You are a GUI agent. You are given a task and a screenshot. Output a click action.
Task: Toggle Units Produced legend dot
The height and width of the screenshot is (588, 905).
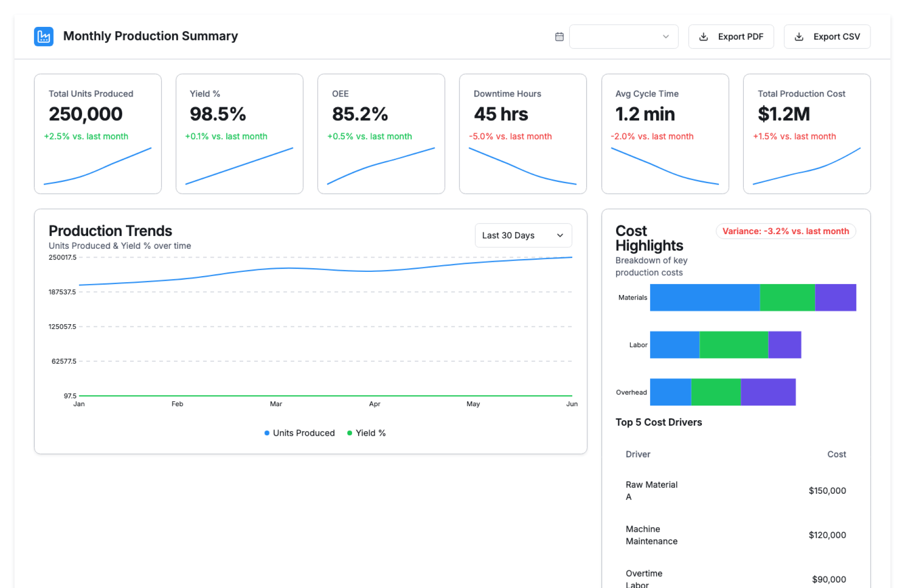pos(267,433)
